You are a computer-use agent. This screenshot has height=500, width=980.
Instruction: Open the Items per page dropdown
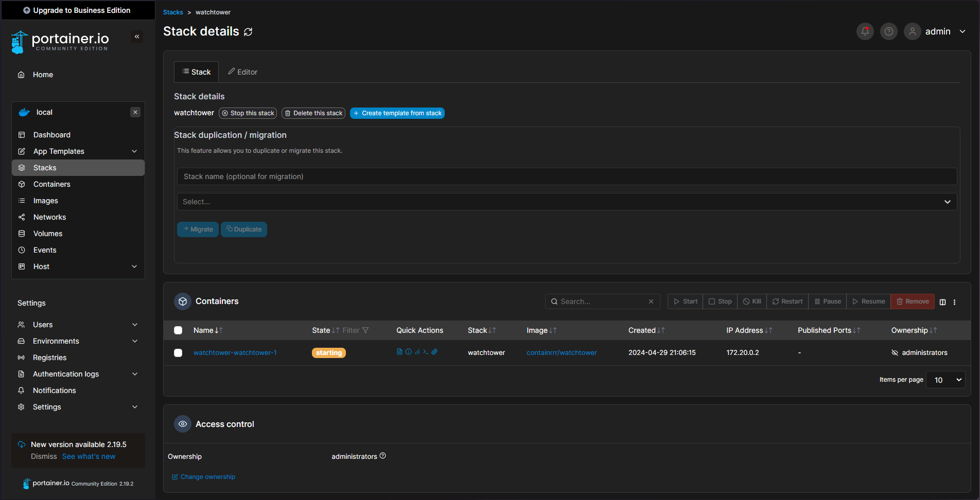point(945,380)
